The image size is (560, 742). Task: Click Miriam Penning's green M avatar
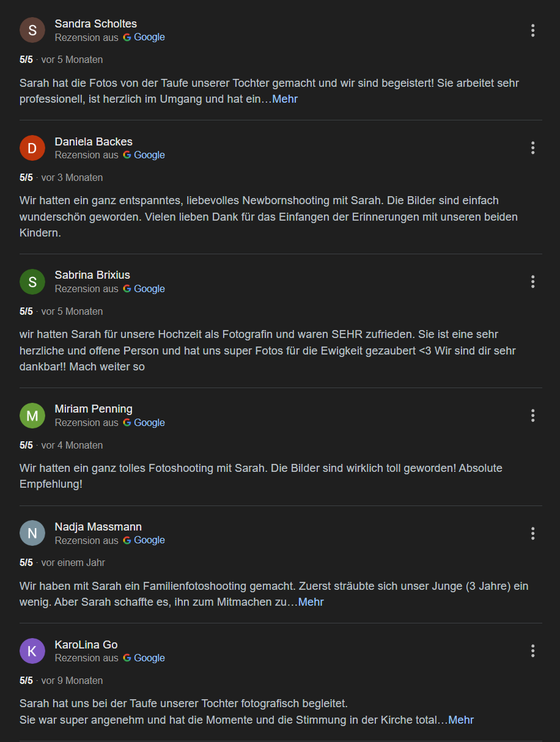[32, 416]
